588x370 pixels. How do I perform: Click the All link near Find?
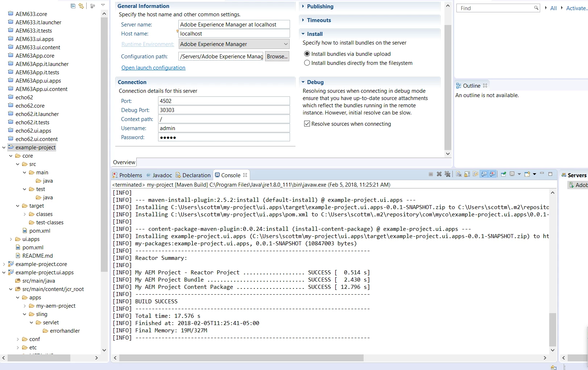(x=553, y=8)
